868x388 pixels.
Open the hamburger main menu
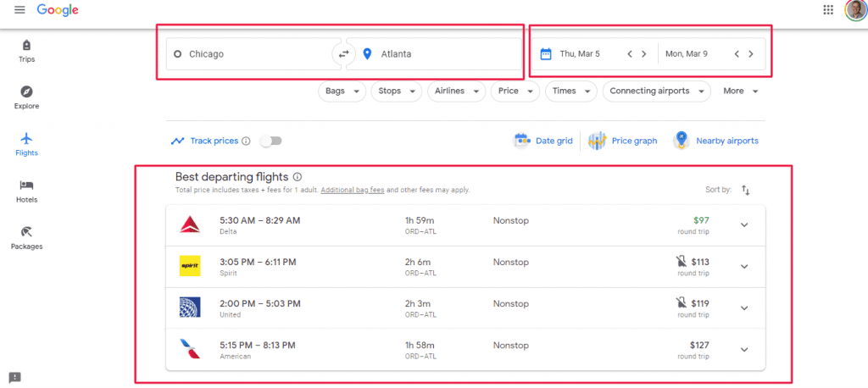[20, 10]
